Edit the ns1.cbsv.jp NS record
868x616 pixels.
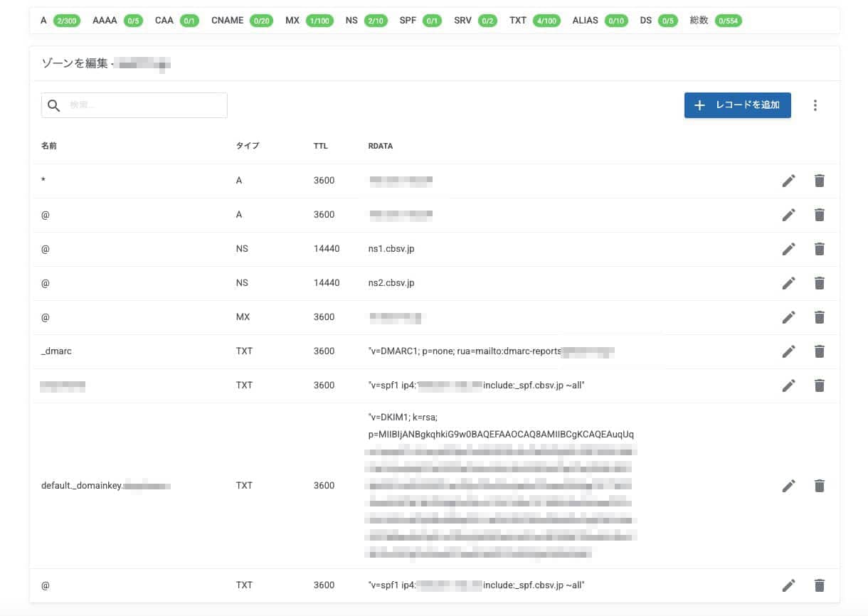click(788, 249)
